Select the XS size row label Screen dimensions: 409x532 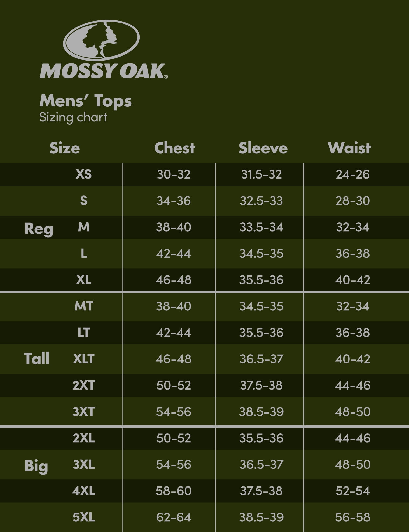(x=84, y=174)
